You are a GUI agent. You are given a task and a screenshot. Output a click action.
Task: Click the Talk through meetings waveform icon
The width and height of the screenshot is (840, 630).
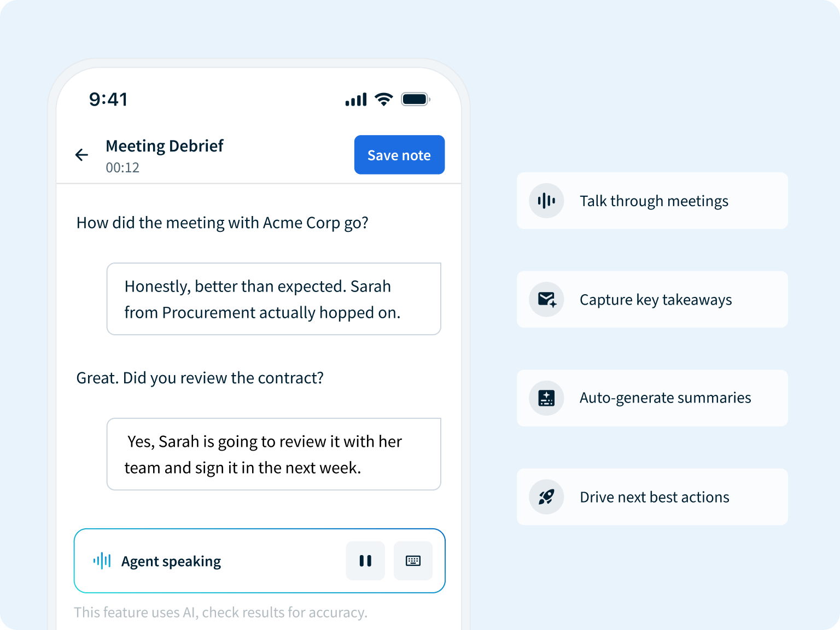[546, 201]
